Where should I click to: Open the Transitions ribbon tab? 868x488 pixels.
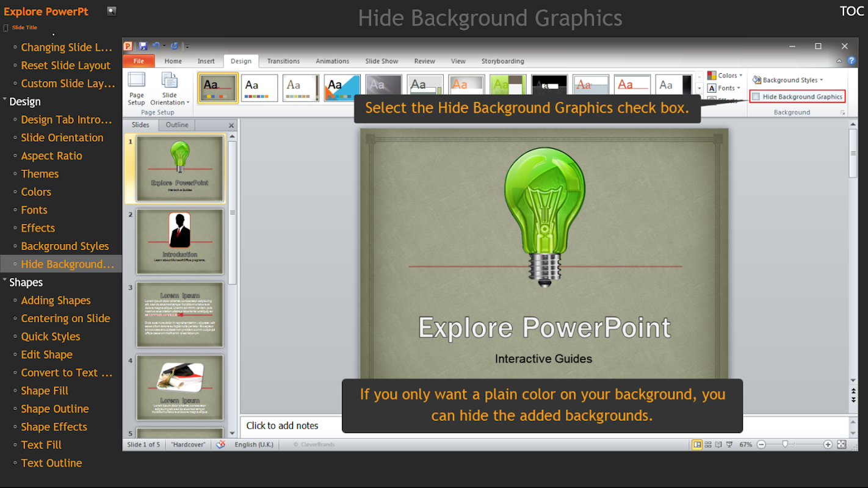click(x=283, y=61)
